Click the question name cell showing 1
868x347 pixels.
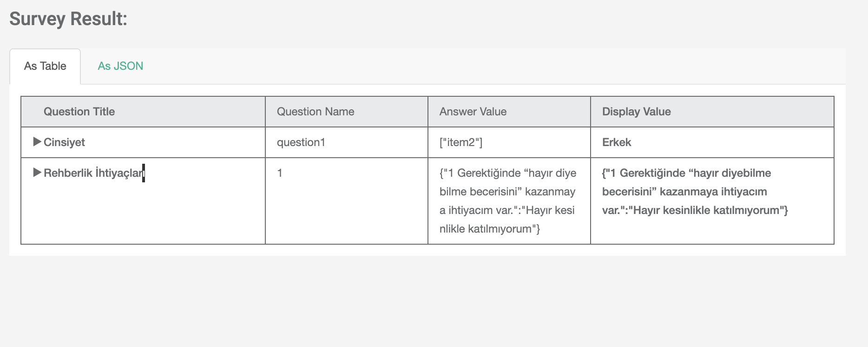(x=279, y=173)
